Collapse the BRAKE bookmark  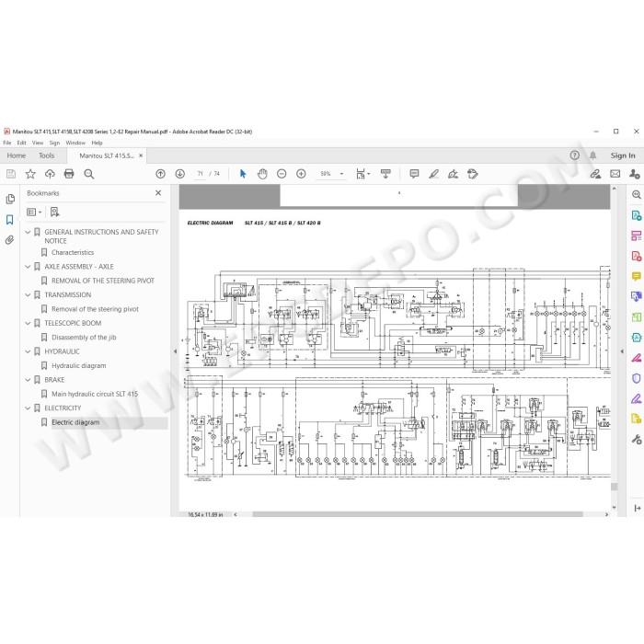28,380
